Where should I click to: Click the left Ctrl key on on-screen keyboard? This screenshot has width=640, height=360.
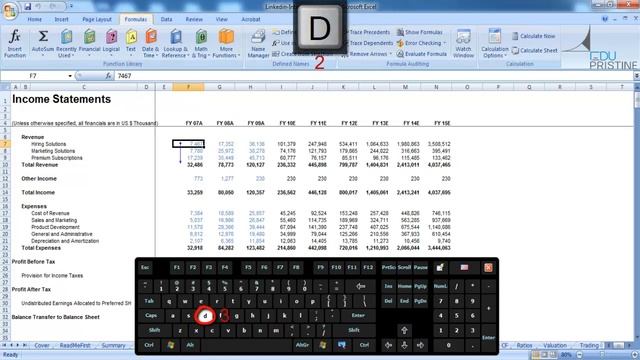click(x=149, y=345)
